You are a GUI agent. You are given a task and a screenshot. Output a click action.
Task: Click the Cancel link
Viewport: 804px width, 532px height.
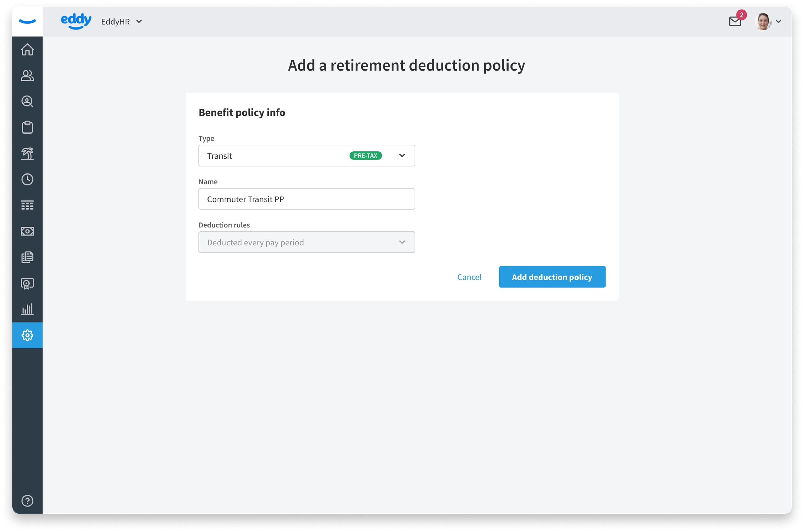(x=469, y=277)
